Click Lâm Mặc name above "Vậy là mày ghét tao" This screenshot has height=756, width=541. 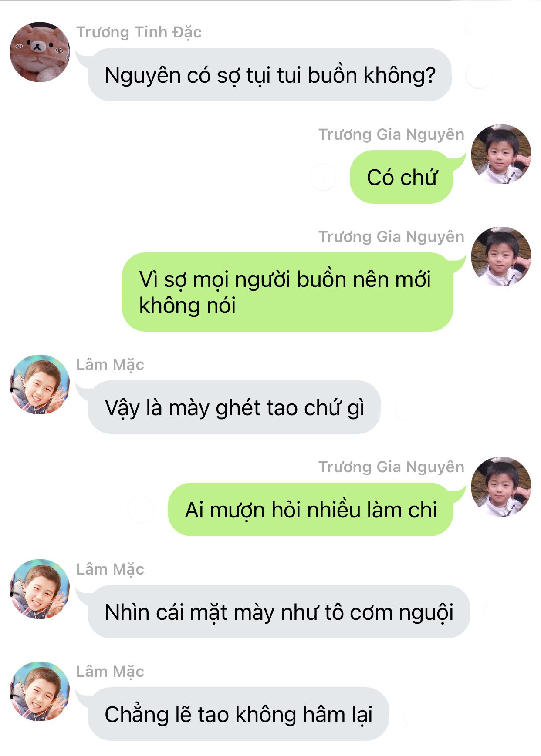click(110, 365)
